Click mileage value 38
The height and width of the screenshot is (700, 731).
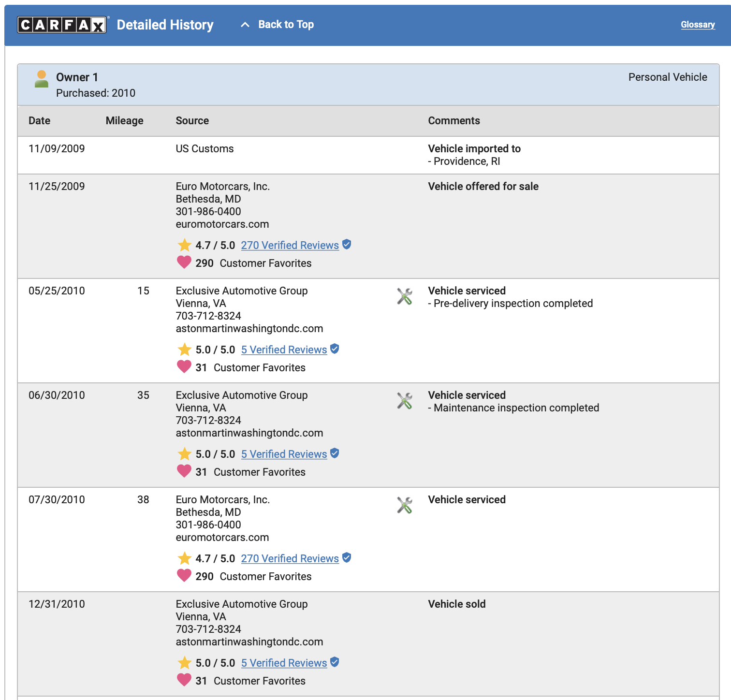(143, 500)
